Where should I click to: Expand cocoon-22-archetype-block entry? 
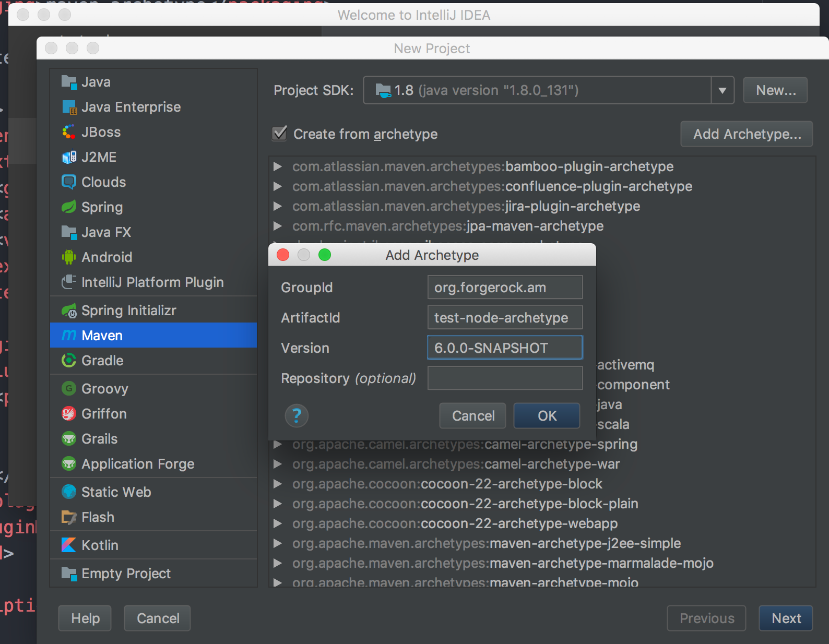click(278, 484)
